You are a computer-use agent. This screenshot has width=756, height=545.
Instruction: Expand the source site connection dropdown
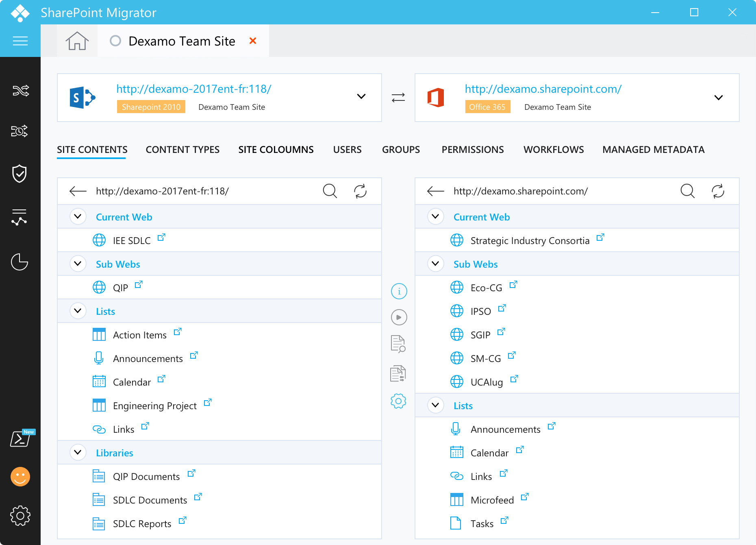point(361,97)
